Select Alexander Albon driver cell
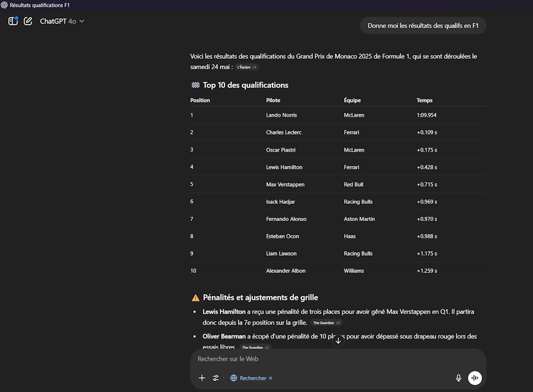Image resolution: width=533 pixels, height=392 pixels. coord(286,271)
